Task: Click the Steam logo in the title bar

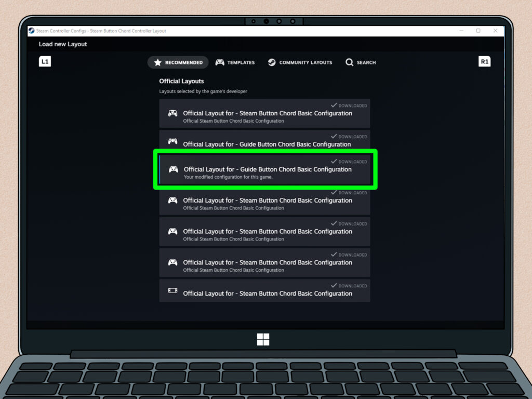Action: [x=32, y=31]
